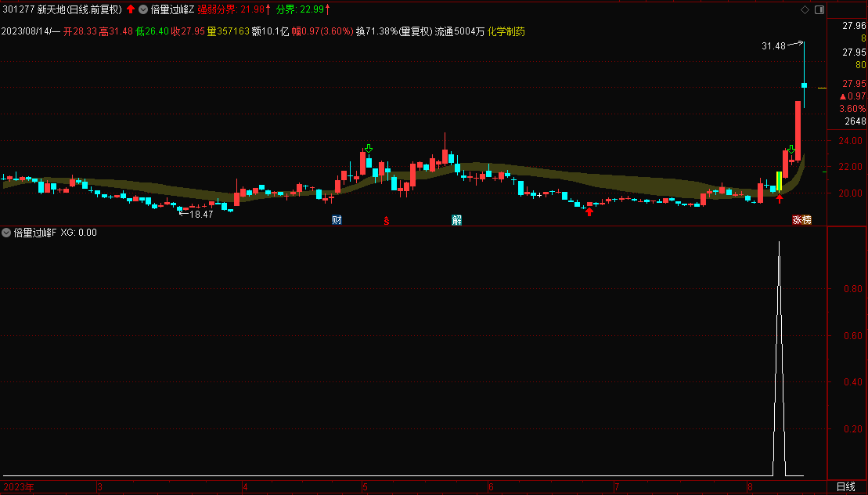This screenshot has height=495, width=868.
Task: Click the 幅0.97(3.60%) change value
Action: pos(322,31)
